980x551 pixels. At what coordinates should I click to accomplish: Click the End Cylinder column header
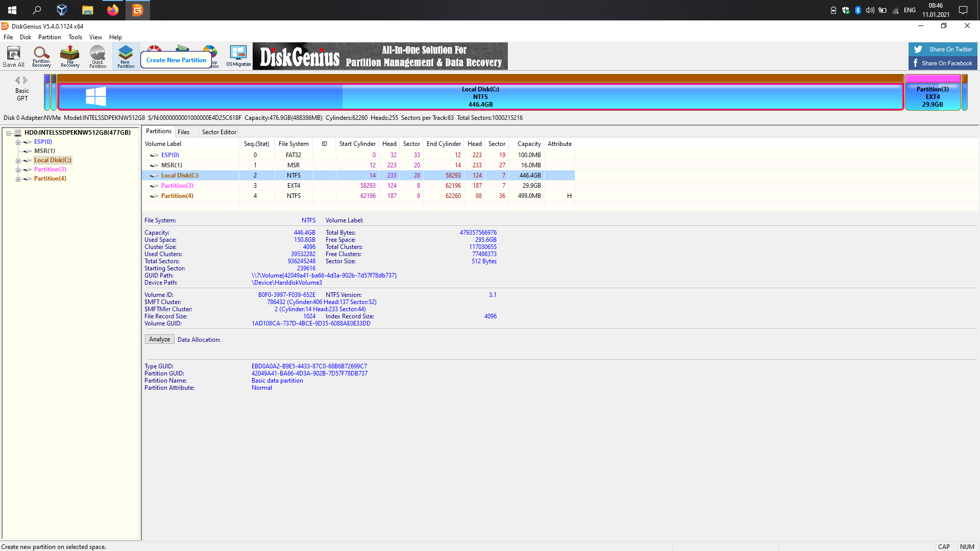point(444,144)
